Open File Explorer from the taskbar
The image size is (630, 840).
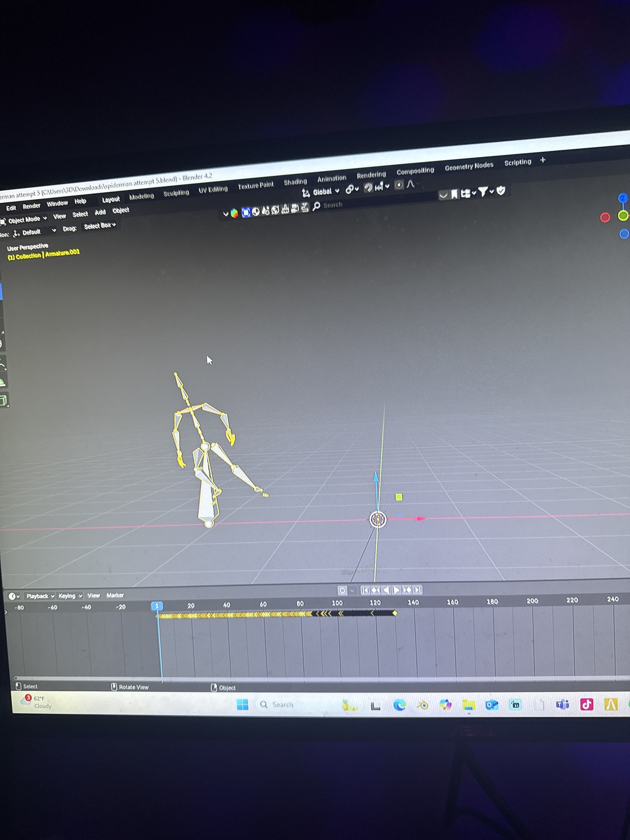(x=468, y=705)
